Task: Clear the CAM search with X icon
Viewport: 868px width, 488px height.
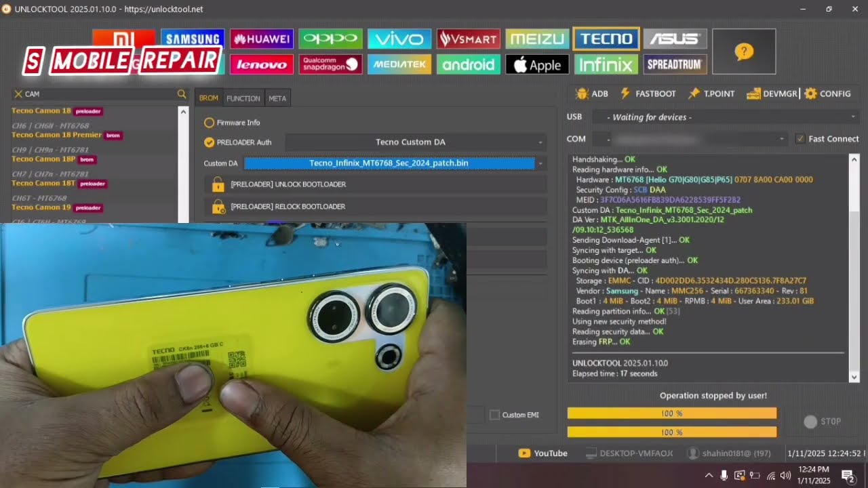Action: point(18,94)
